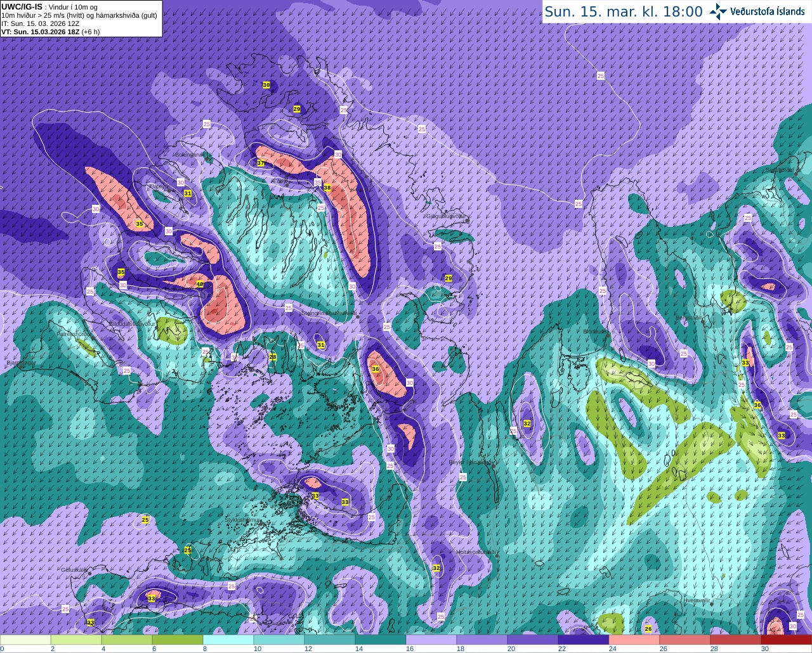Click the Steingrímsfjarðarheiði station label
812x653 pixels.
coord(328,313)
